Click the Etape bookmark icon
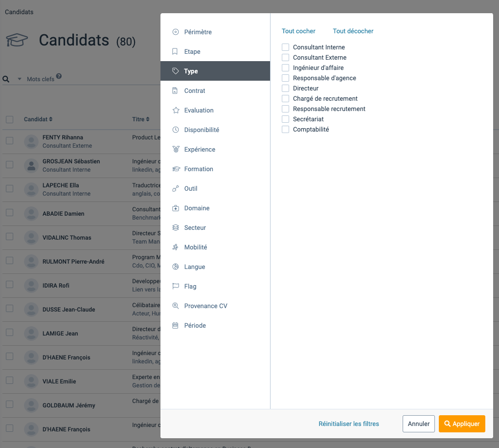Screen dimensions: 499x448 click(175, 51)
